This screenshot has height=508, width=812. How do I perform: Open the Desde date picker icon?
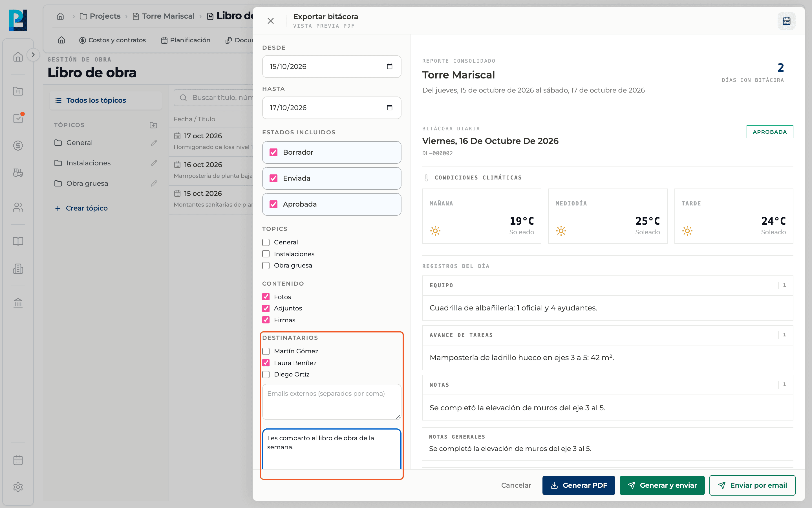click(x=390, y=67)
